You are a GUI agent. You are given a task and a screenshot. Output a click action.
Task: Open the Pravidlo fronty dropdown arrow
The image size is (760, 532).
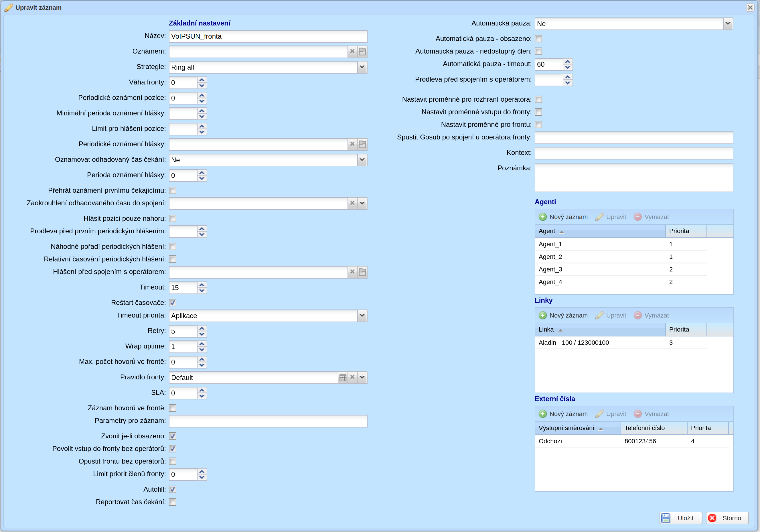click(362, 377)
